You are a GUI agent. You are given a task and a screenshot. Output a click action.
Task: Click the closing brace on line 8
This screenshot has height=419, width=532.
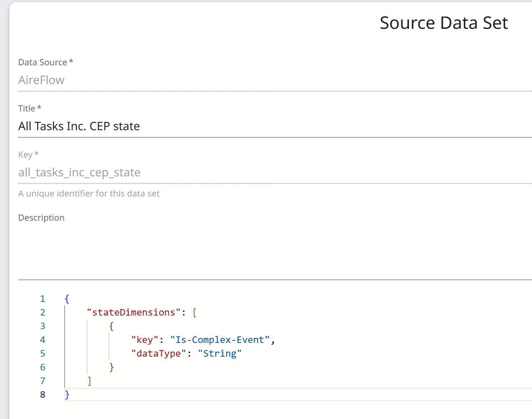click(67, 394)
